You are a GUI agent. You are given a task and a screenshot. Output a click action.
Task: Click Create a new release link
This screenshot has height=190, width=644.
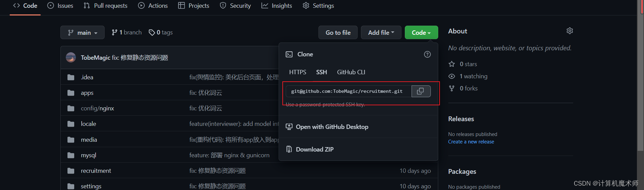(471, 142)
